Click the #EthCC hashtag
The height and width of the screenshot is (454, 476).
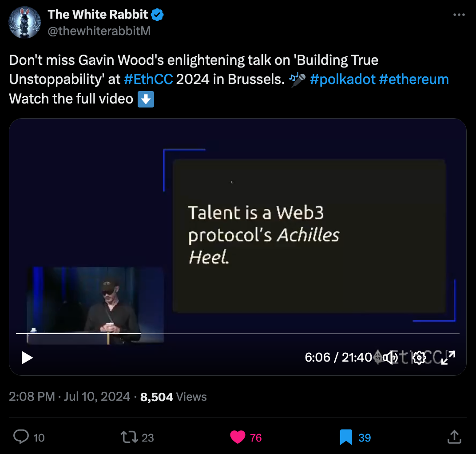point(148,79)
